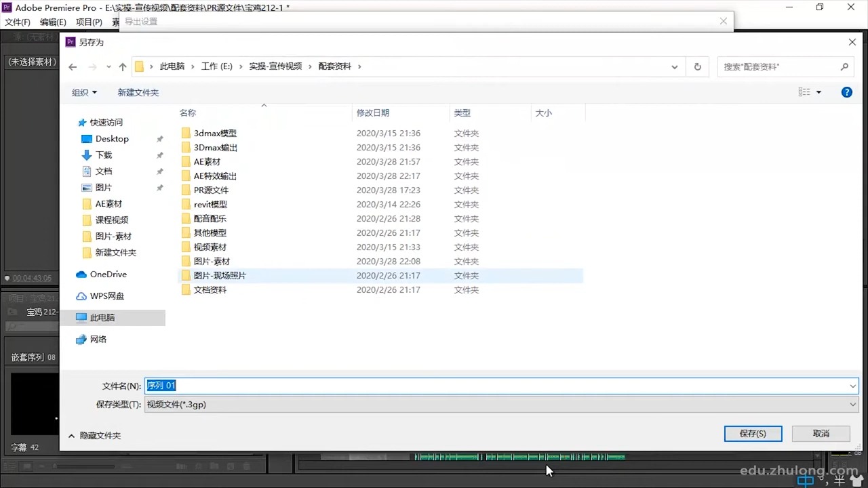The height and width of the screenshot is (488, 868).
Task: Click 2020/3/28 21:57 date of AE素材
Action: tap(389, 161)
